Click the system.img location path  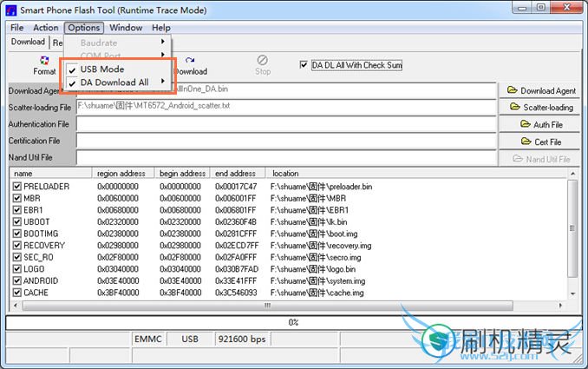(x=317, y=280)
